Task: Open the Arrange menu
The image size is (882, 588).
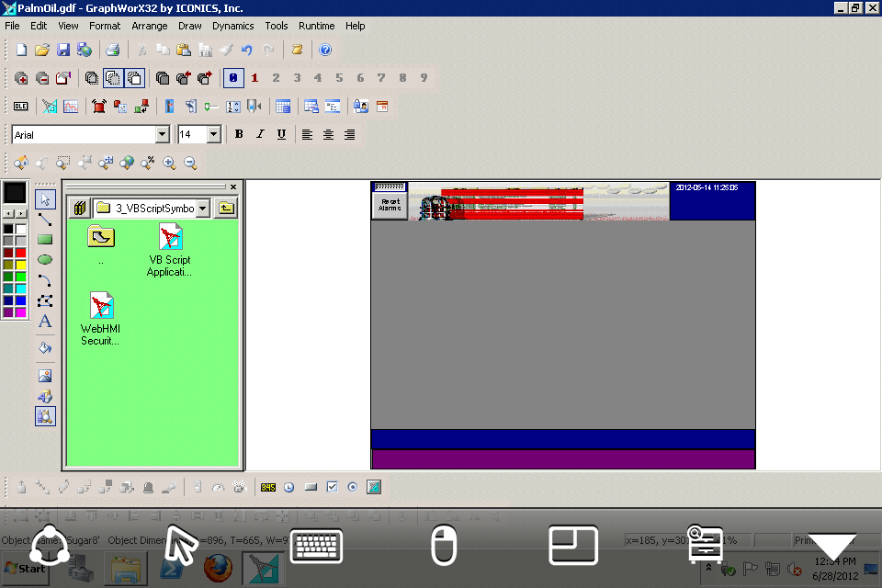Action: [150, 26]
